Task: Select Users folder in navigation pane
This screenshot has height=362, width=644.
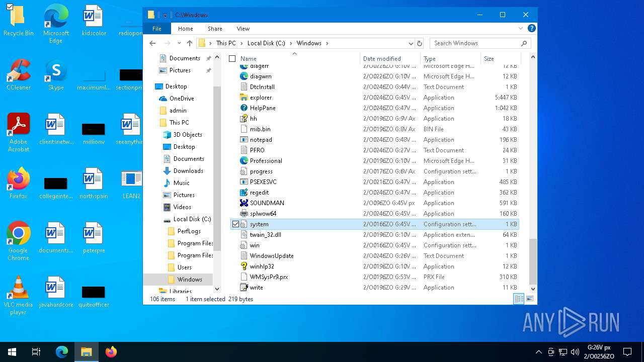Action: point(185,267)
